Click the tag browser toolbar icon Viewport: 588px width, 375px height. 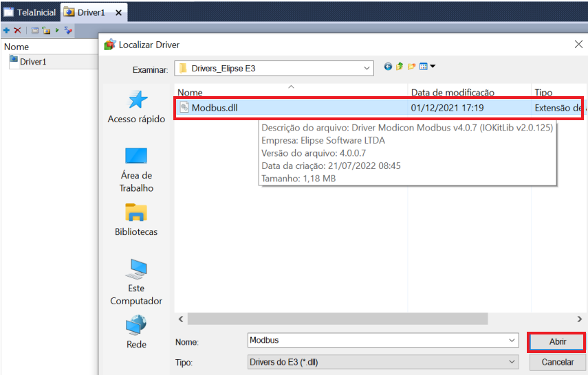68,30
